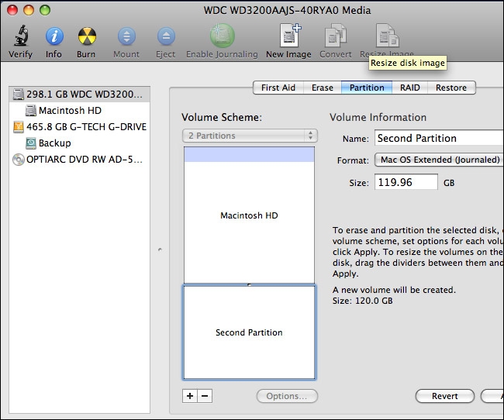Image resolution: width=504 pixels, height=420 pixels.
Task: Open the RAID tab
Action: (410, 88)
